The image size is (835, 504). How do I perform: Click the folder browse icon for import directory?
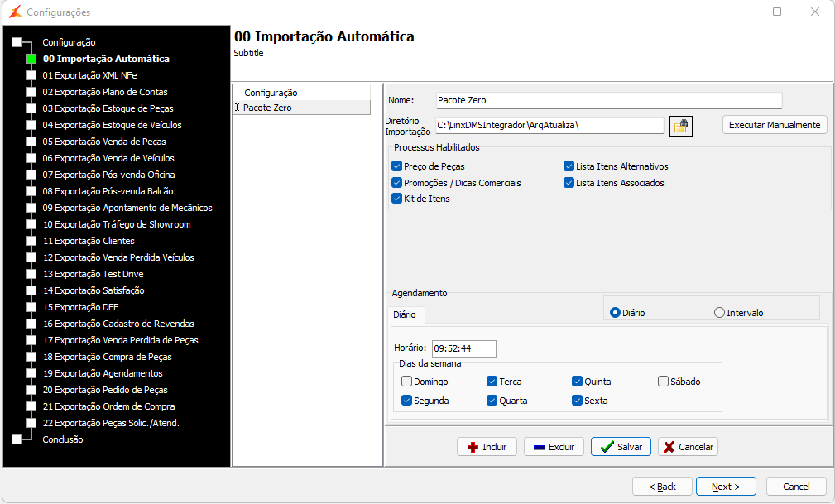pos(681,126)
